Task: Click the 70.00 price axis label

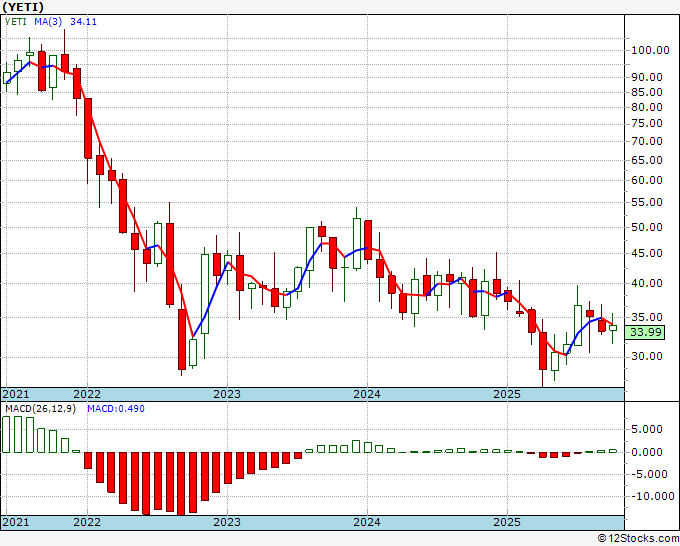Action: (647, 141)
